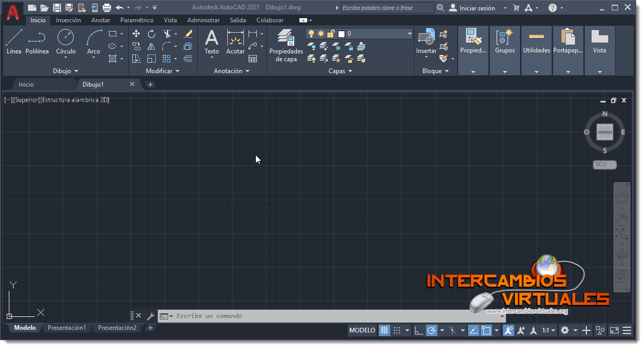Click the Undo arrow icon
Image resolution: width=644 pixels, height=348 pixels.
pyautogui.click(x=119, y=8)
